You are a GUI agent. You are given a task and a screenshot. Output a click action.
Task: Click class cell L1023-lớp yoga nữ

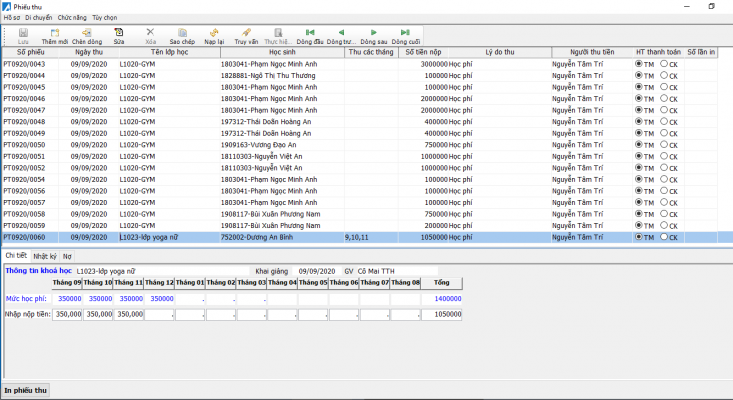tap(169, 237)
